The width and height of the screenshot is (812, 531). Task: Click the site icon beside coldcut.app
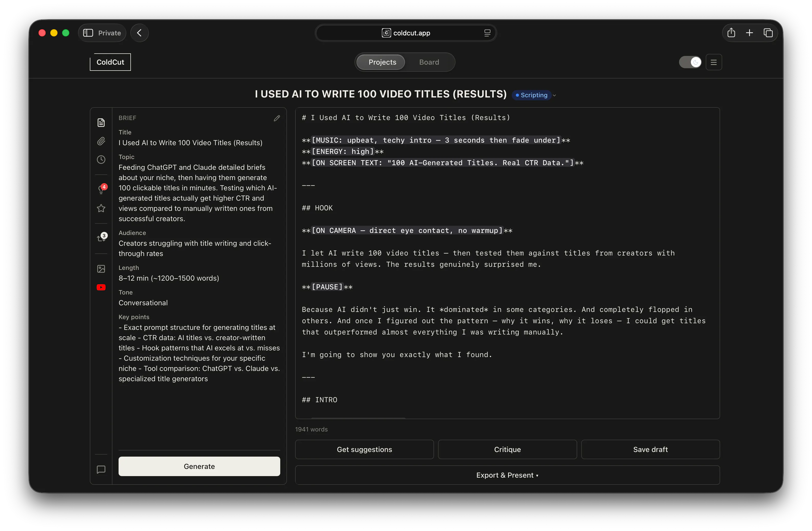click(386, 33)
